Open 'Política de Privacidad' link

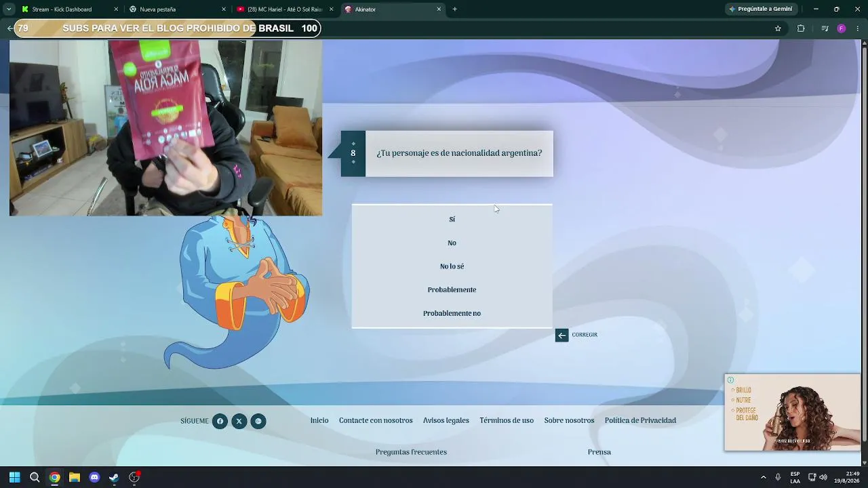640,420
